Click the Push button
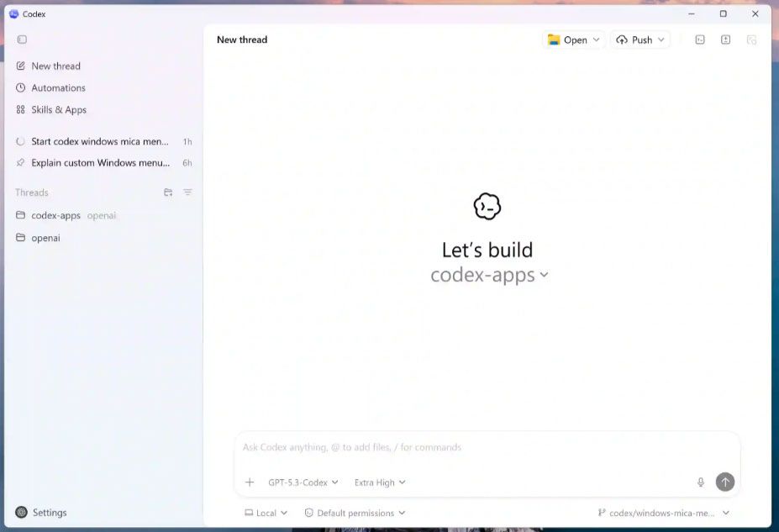The image size is (779, 532). point(634,40)
